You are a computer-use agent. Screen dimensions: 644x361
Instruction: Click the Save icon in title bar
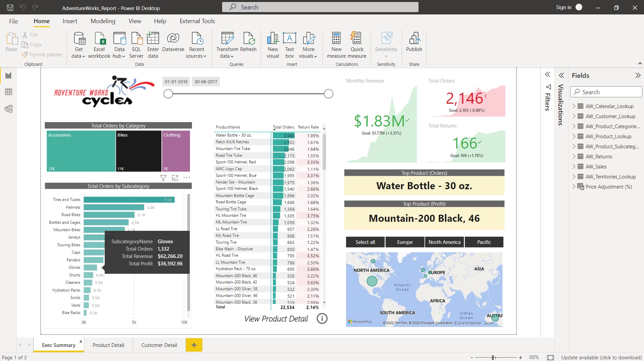pos(10,7)
